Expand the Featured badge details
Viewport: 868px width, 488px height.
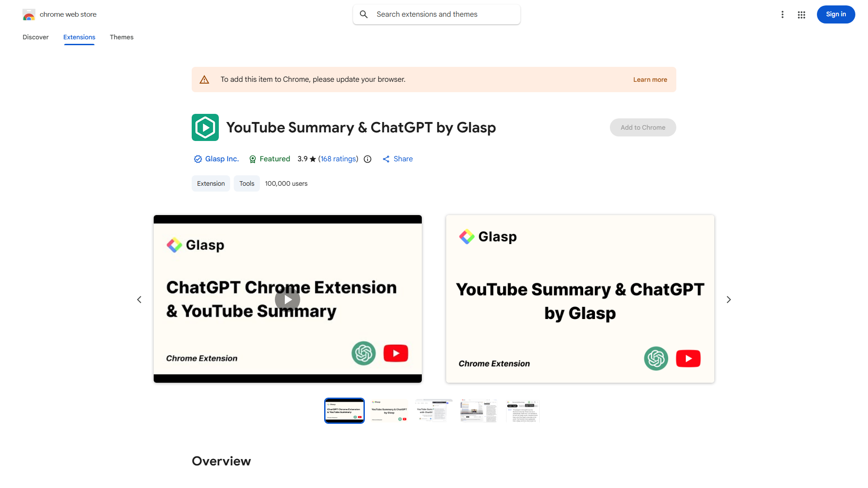(x=269, y=159)
